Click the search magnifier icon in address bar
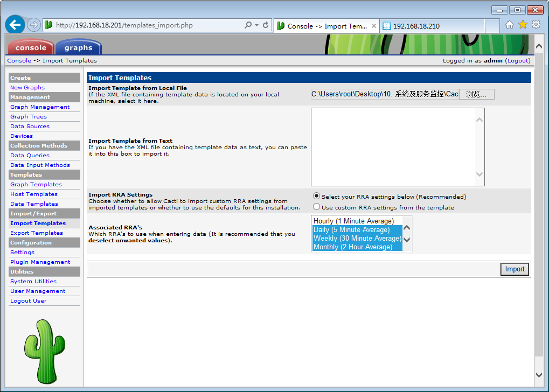The height and width of the screenshot is (392, 549). [248, 25]
